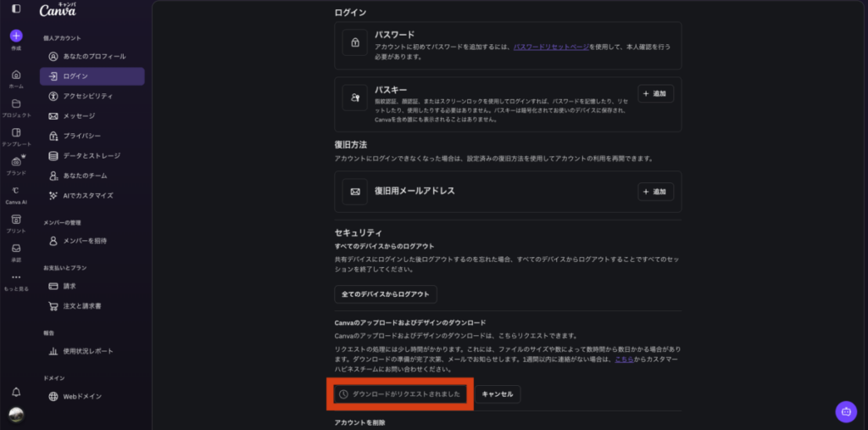This screenshot has width=868, height=430.
Task: Collapse the sidebar with the panel icon
Action: click(16, 8)
